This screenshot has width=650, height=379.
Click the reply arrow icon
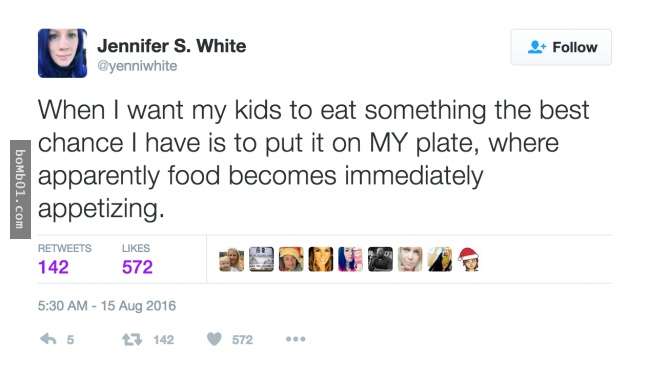point(48,339)
